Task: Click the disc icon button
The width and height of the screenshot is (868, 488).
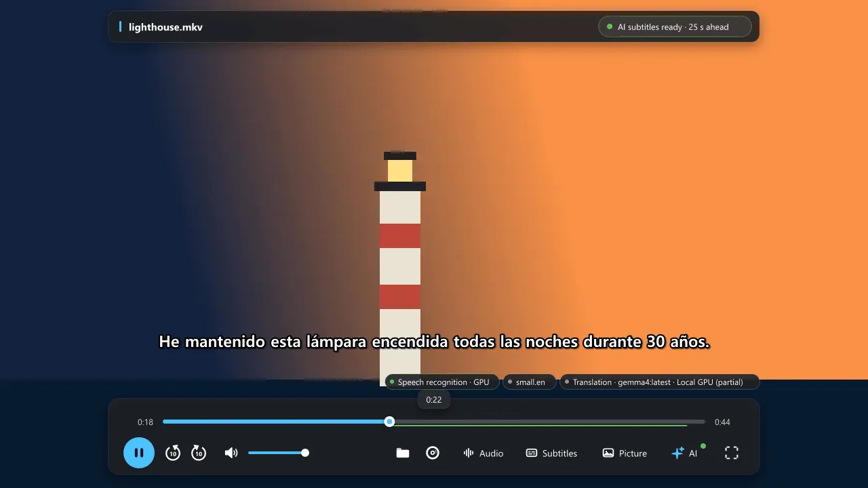Action: pos(433,453)
